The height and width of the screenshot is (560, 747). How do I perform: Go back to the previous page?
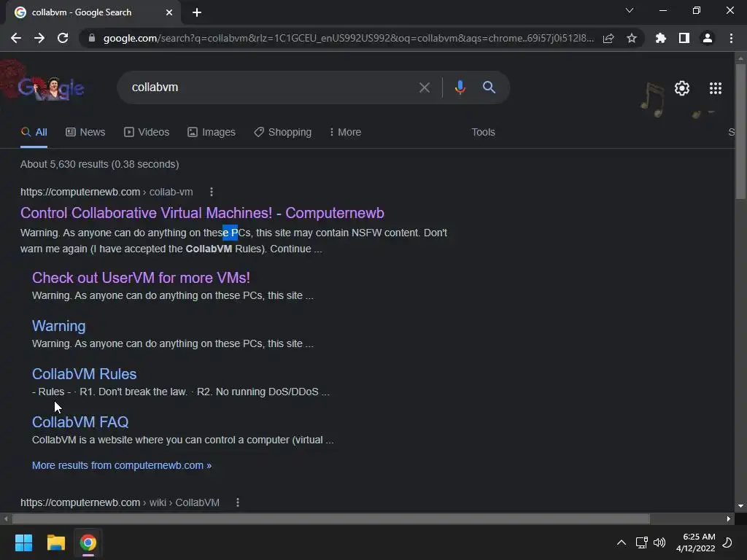pos(16,38)
